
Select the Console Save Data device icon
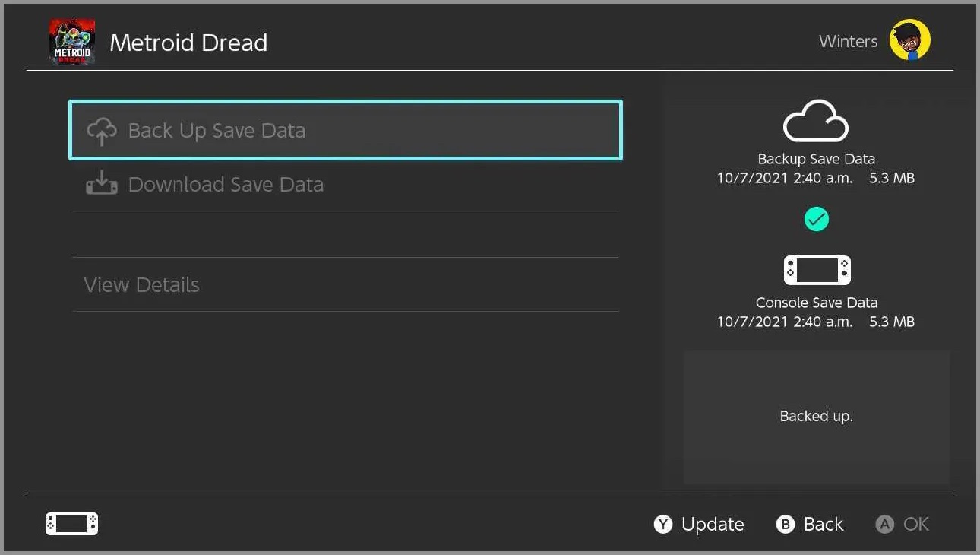click(816, 269)
